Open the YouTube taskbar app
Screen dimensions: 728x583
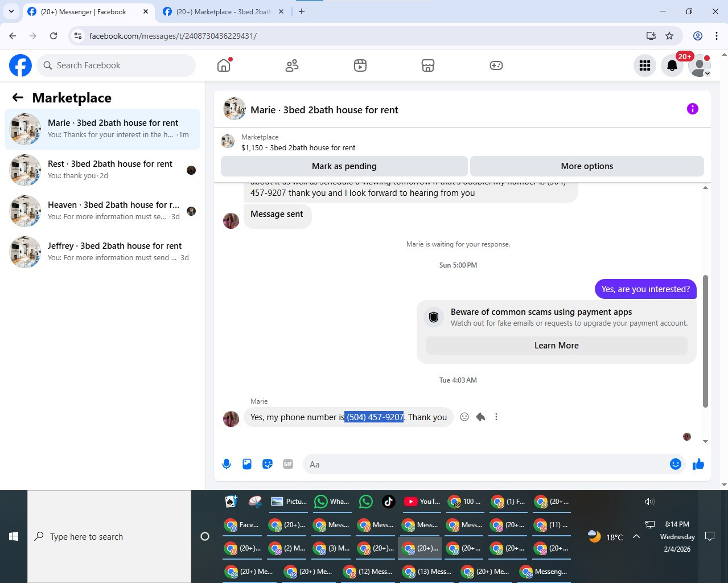click(422, 502)
